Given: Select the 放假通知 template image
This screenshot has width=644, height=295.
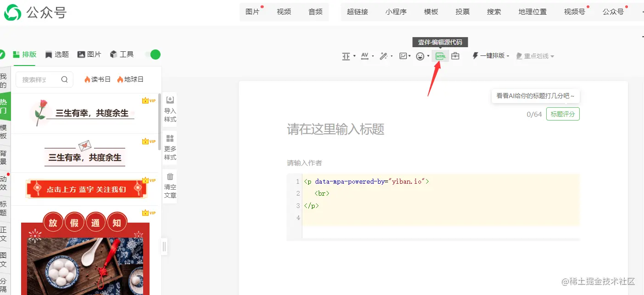Looking at the screenshot, I should (x=85, y=253).
